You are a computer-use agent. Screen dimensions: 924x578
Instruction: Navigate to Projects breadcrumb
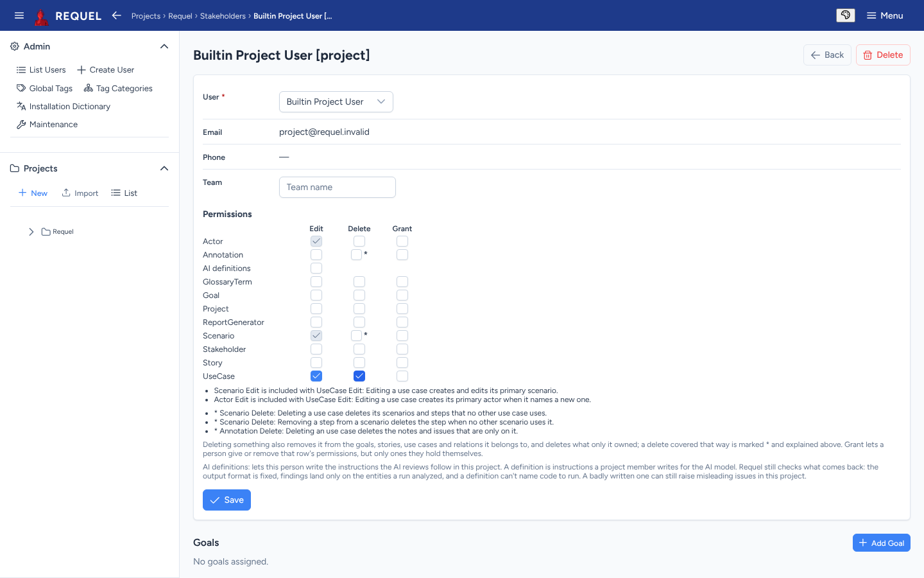click(x=146, y=16)
